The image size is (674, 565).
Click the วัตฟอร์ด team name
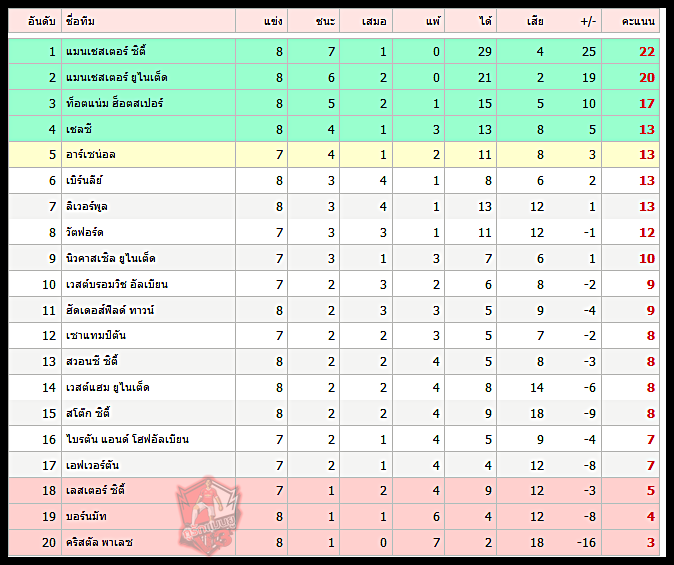tap(85, 233)
